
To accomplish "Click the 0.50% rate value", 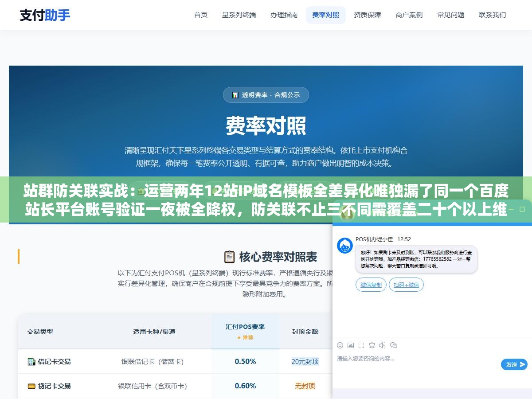I will point(245,361).
